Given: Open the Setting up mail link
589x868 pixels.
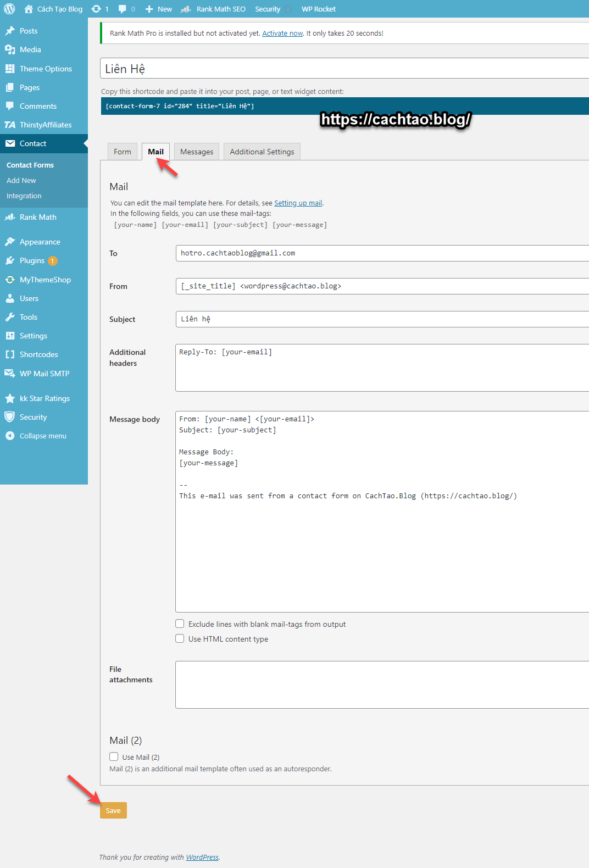Looking at the screenshot, I should (298, 203).
